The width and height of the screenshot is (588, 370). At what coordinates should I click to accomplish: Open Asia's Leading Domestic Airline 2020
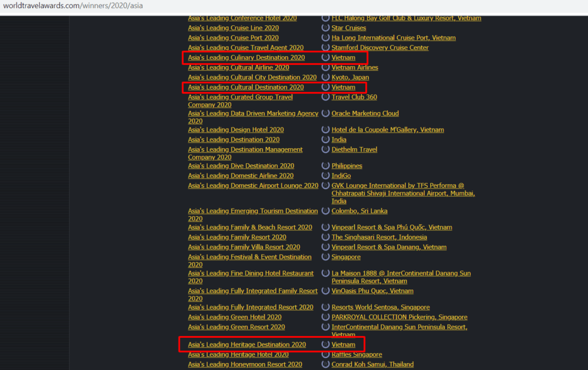pos(241,176)
